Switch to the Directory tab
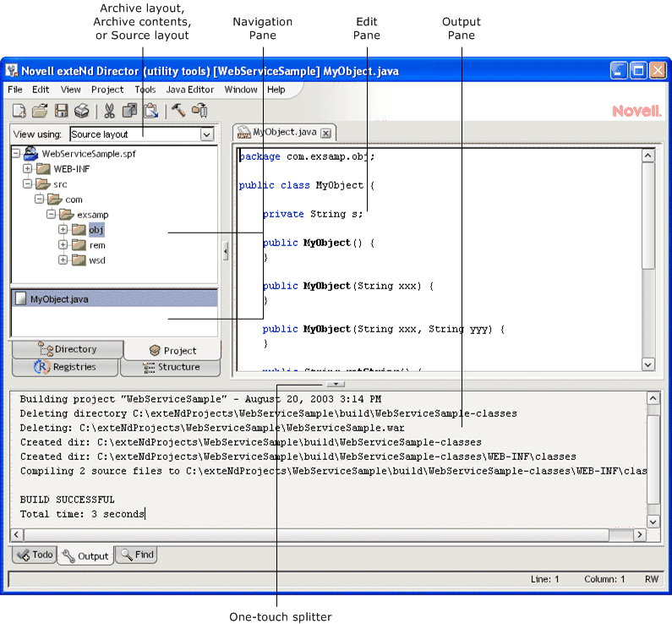Viewport: 672px width, 624px height. pyautogui.click(x=68, y=349)
